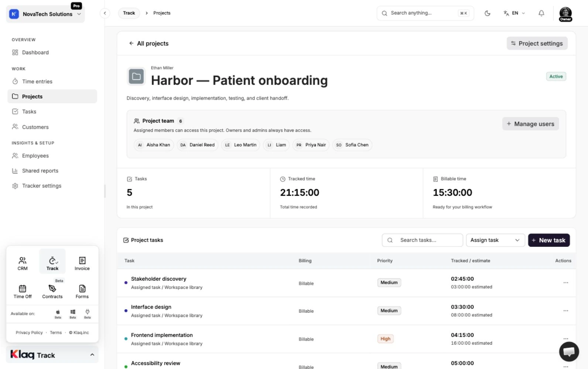Image resolution: width=588 pixels, height=369 pixels.
Task: Collapse the sidebar with arrow button
Action: pyautogui.click(x=105, y=13)
